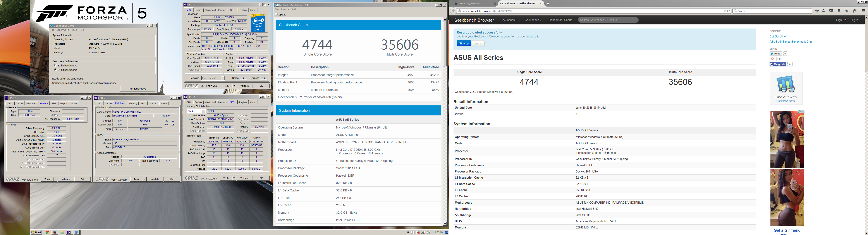Screen dimensions: 868x235
Task: Click the Action Center flag tray icon
Action: (418, 232)
